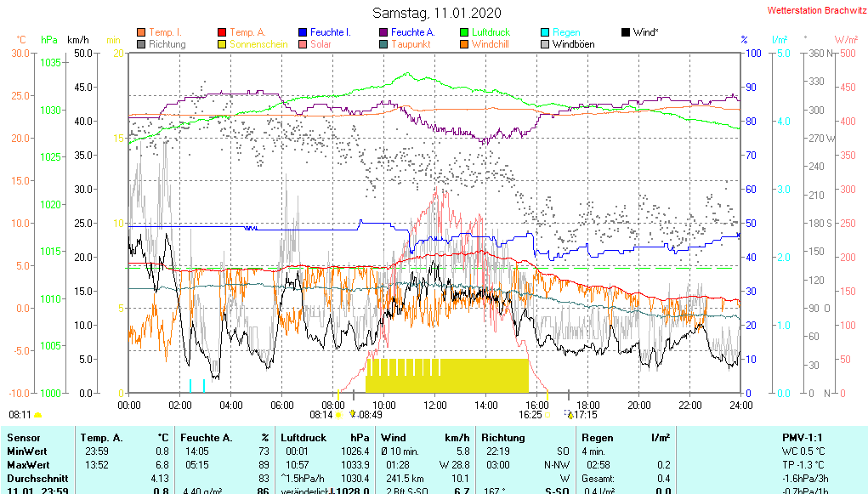Click the PMV-1:1 heading in the table
The image size is (868, 494).
(803, 437)
